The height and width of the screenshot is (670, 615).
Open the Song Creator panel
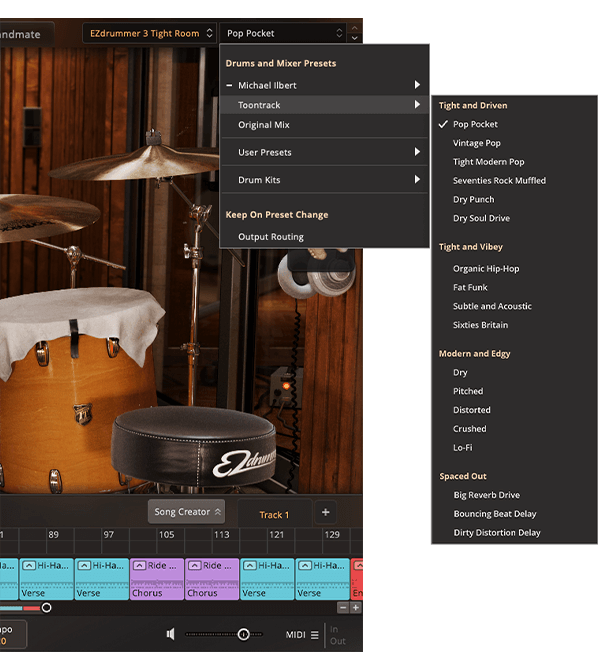[x=187, y=512]
